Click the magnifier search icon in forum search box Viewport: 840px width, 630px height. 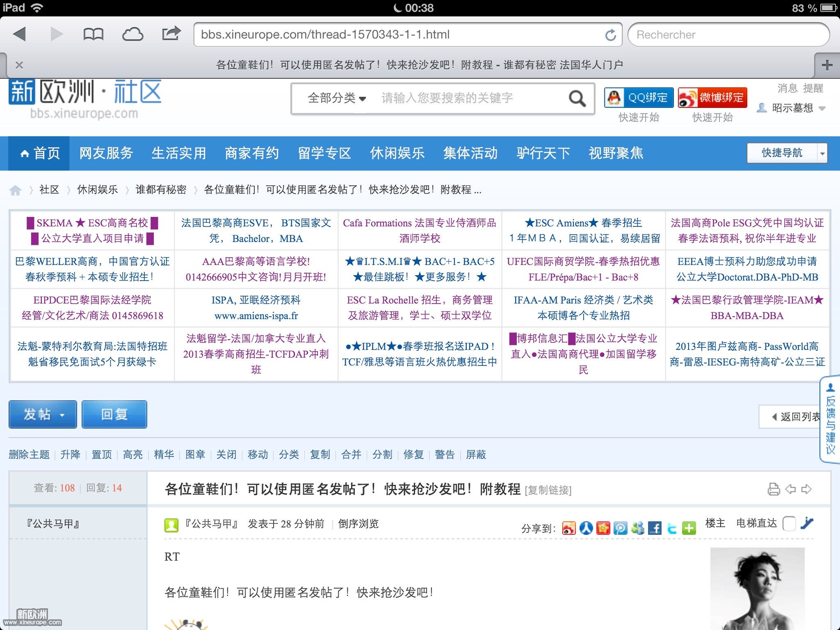[577, 98]
